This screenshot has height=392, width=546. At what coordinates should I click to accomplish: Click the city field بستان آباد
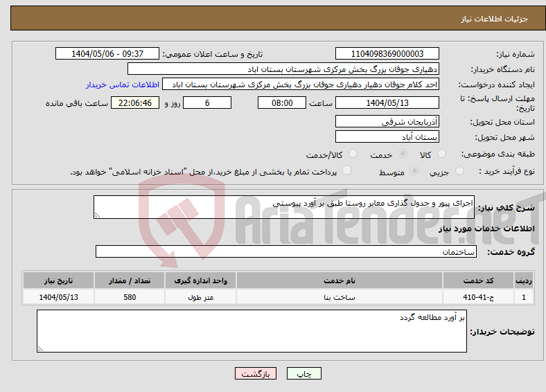387,136
